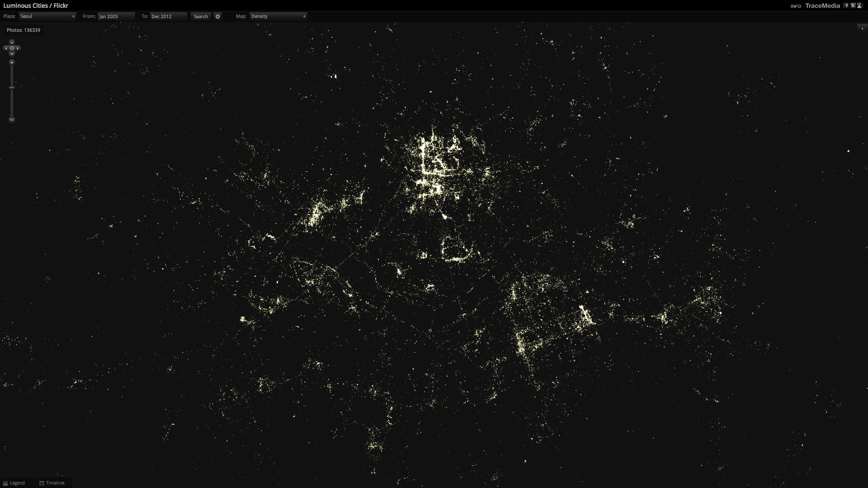Share on Google icon

click(859, 5)
